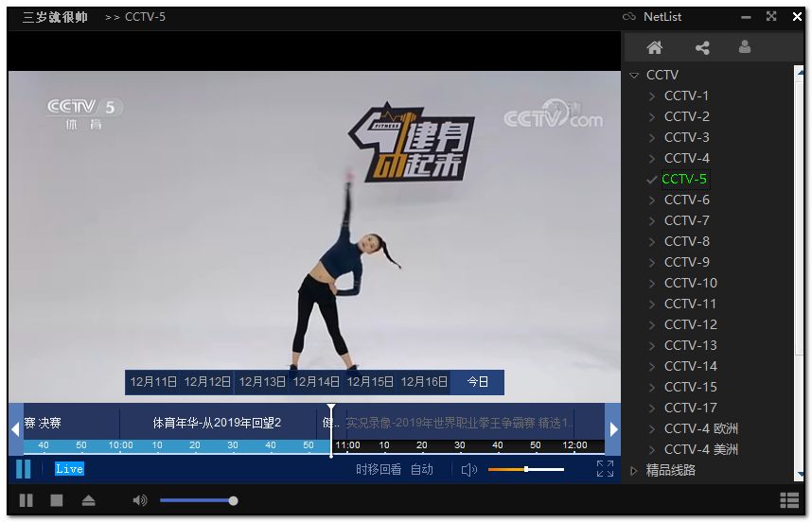This screenshot has height=522, width=812.
Task: Pause using the bottom bar pause button
Action: click(x=26, y=501)
